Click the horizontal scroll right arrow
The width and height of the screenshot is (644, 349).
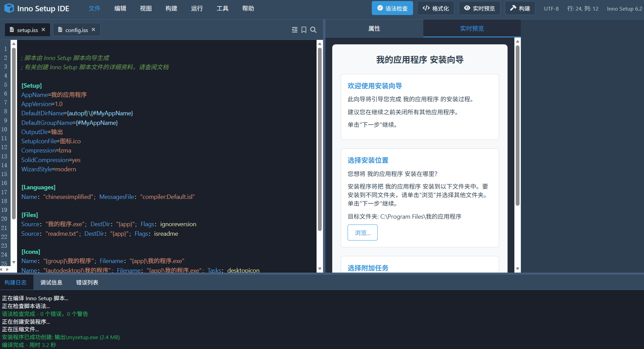tap(7, 270)
